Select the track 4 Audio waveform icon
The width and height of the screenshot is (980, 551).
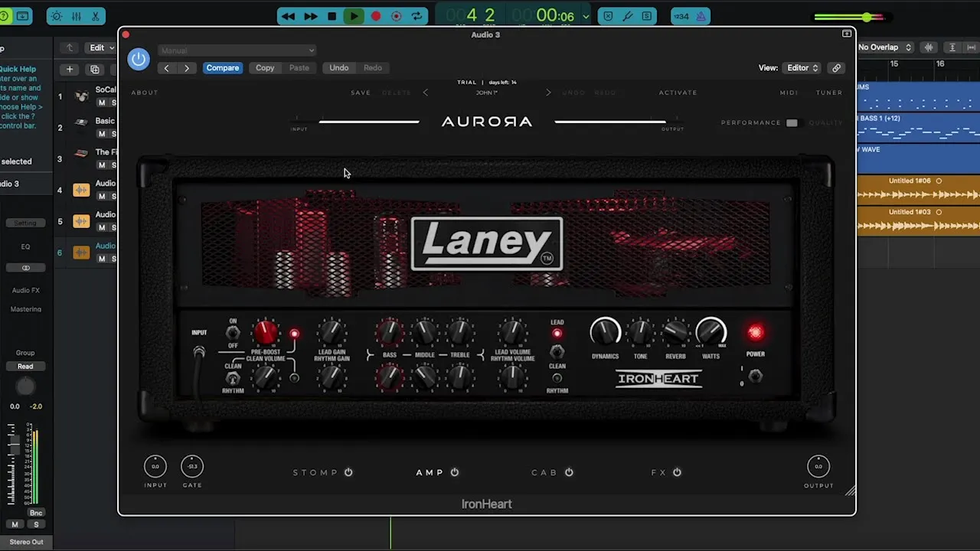pyautogui.click(x=81, y=191)
